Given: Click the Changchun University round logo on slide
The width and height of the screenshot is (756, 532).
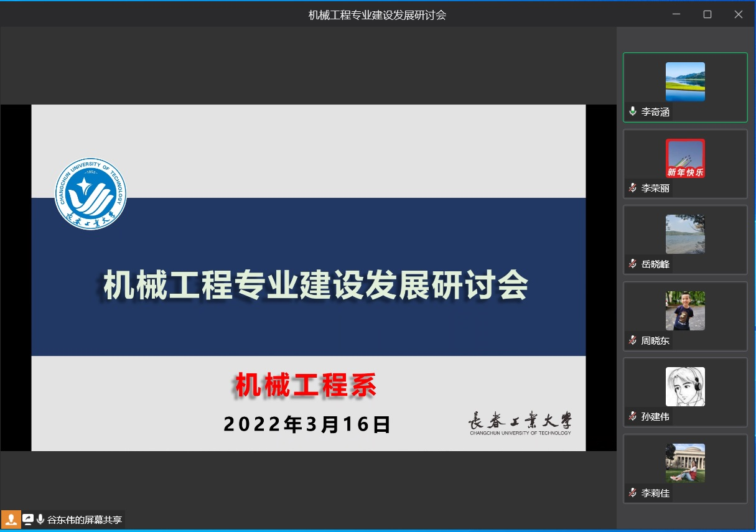Looking at the screenshot, I should (90, 194).
